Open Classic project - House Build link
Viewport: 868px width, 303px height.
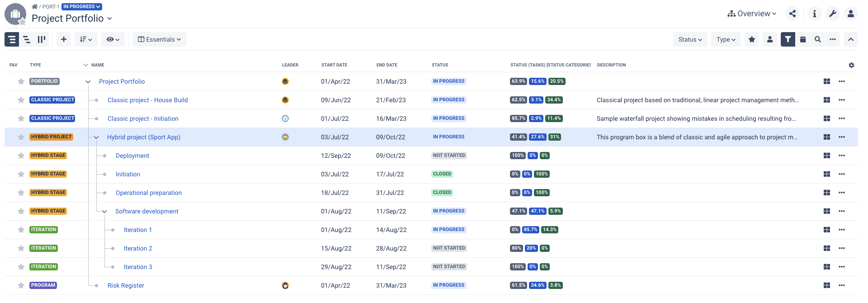[x=147, y=100]
